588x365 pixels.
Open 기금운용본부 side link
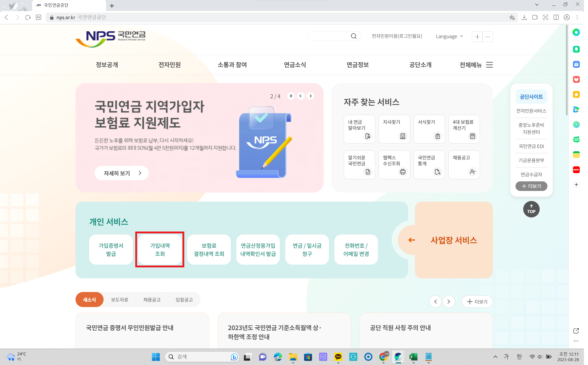point(531,160)
